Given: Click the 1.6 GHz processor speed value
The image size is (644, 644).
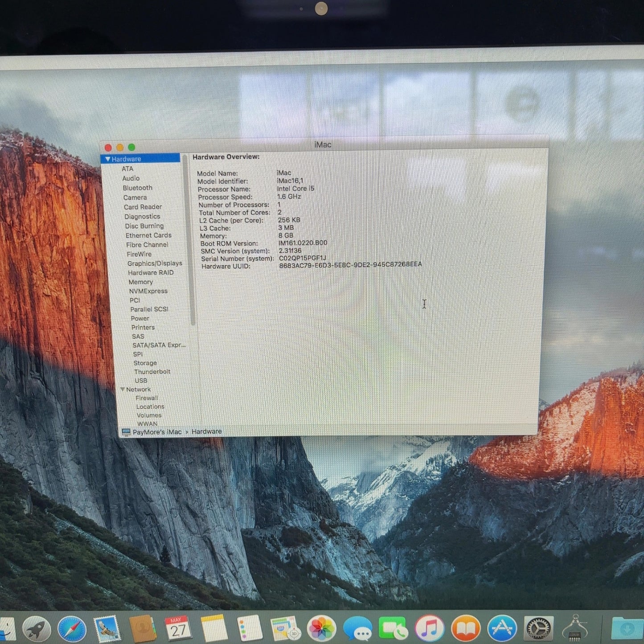Looking at the screenshot, I should click(x=289, y=197).
